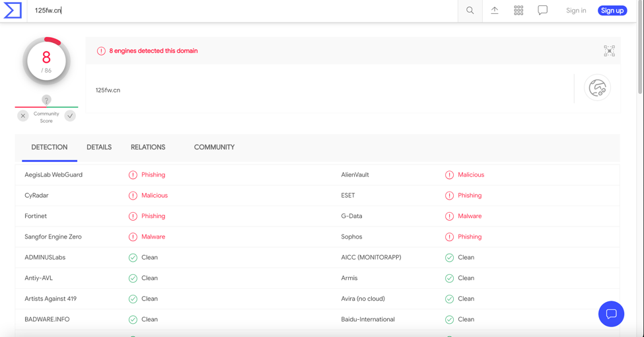Click G-Data malware warning icon
The width and height of the screenshot is (644, 337).
point(449,216)
